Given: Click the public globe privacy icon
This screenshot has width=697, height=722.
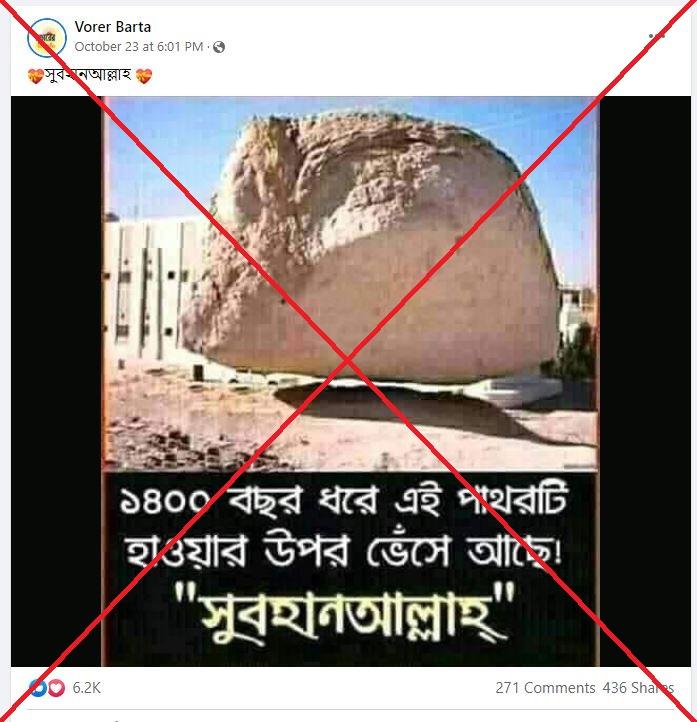Looking at the screenshot, I should (219, 47).
